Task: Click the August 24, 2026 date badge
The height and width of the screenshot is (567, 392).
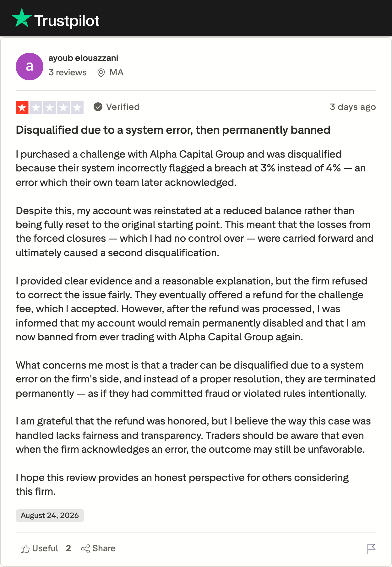Action: pos(50,516)
